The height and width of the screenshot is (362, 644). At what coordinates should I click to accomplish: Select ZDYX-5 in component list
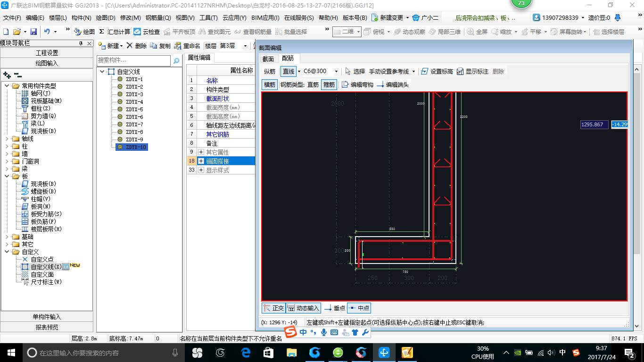point(134,109)
